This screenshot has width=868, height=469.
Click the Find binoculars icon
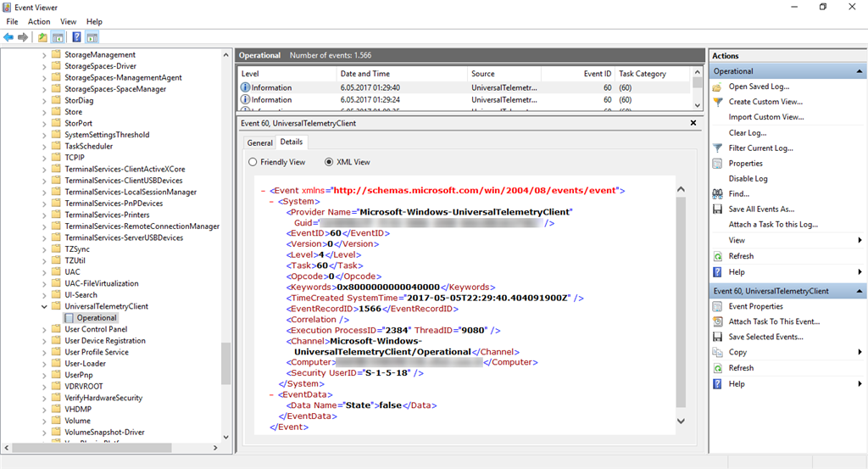click(x=717, y=194)
